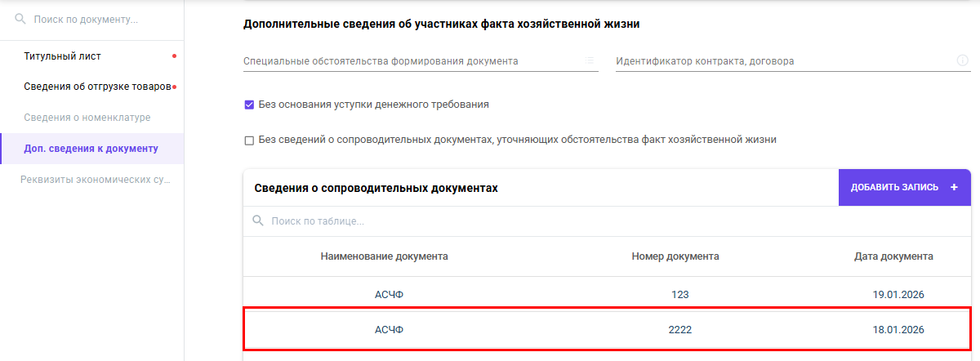Click the table search magnifier icon
The image size is (980, 361).
(258, 221)
